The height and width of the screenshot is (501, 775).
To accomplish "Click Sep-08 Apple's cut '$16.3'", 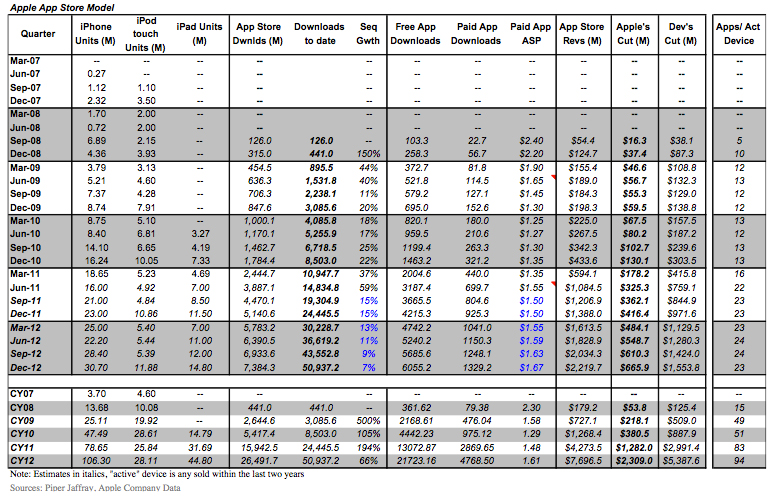I will [x=634, y=141].
